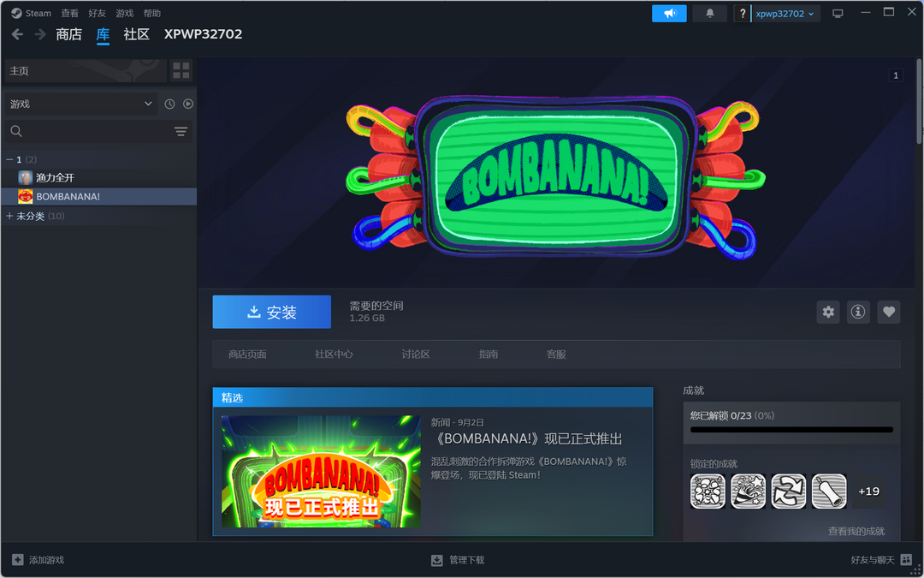The image size is (924, 578).
Task: Click the 渔力全开 game icon
Action: (x=26, y=177)
